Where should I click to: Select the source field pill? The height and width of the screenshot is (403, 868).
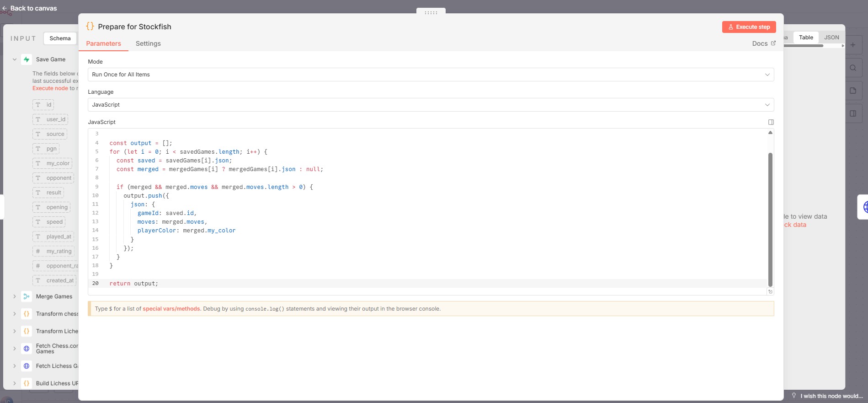tap(50, 134)
